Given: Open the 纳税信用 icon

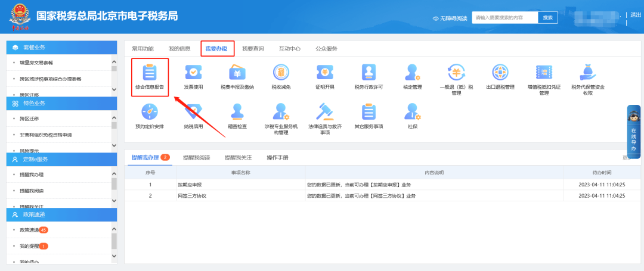Looking at the screenshot, I should click(193, 111).
